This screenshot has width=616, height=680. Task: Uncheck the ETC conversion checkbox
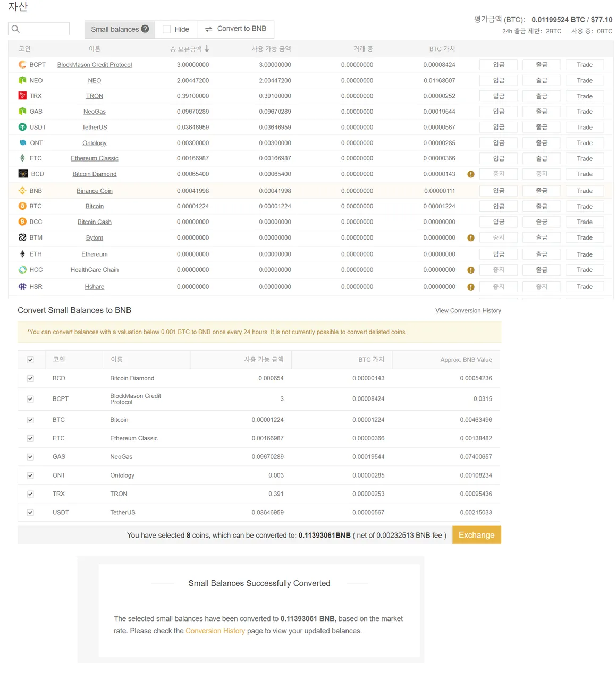(30, 438)
